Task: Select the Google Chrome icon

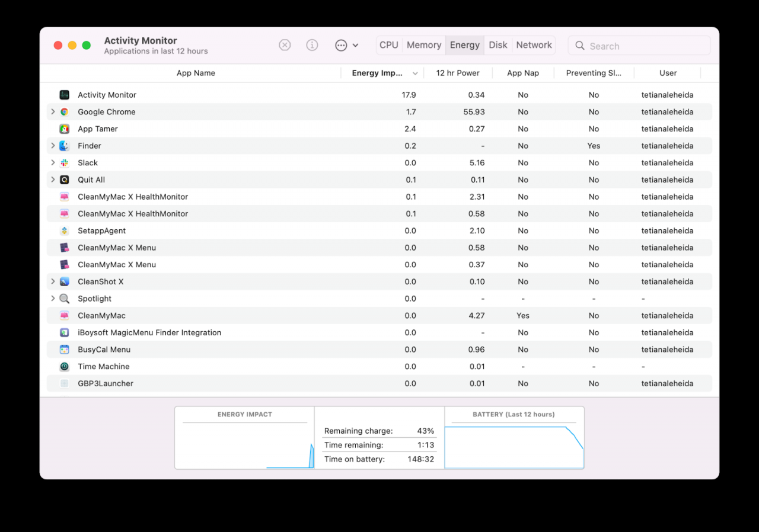Action: (x=65, y=112)
